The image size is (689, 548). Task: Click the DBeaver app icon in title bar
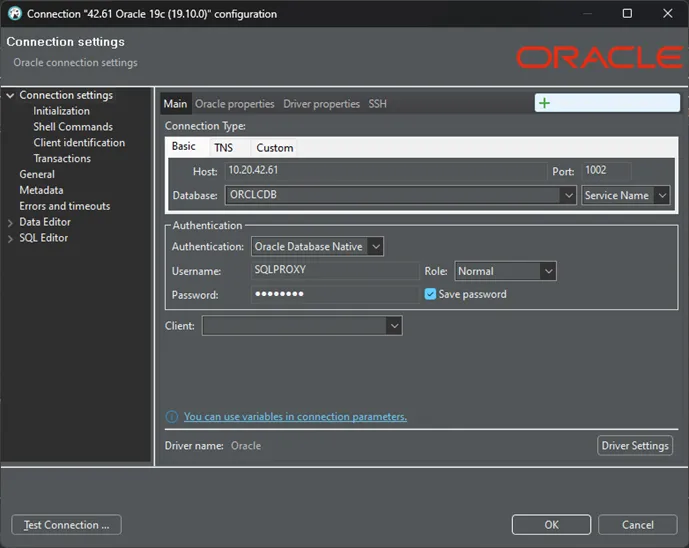(x=15, y=14)
